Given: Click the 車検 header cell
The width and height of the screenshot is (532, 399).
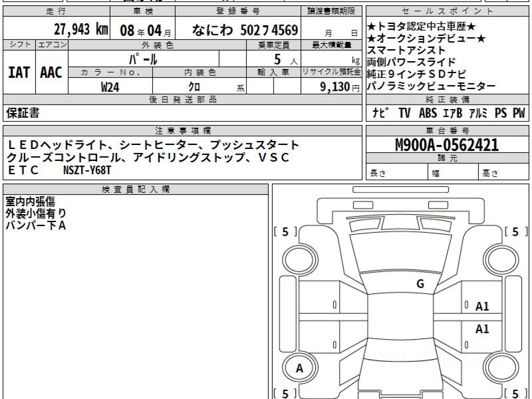Looking at the screenshot, I should tap(142, 12).
